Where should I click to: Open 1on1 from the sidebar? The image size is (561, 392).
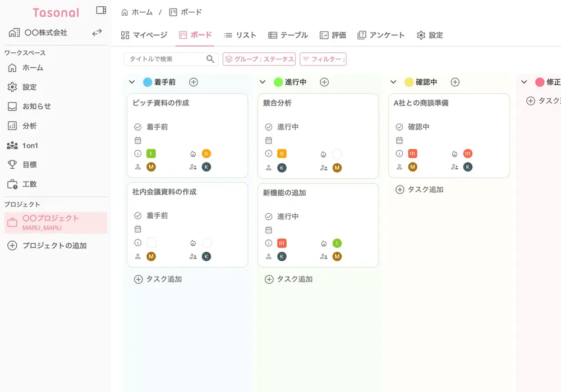[30, 145]
